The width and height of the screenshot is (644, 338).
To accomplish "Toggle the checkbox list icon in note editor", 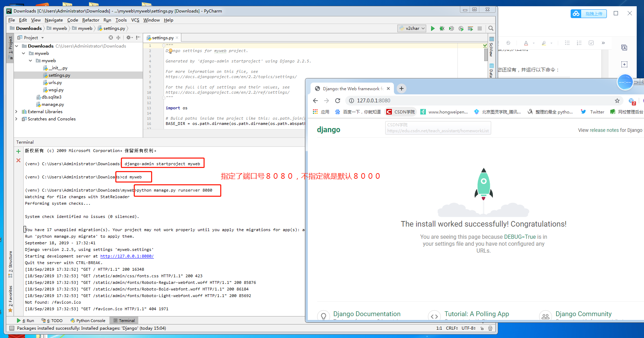I will [x=591, y=43].
